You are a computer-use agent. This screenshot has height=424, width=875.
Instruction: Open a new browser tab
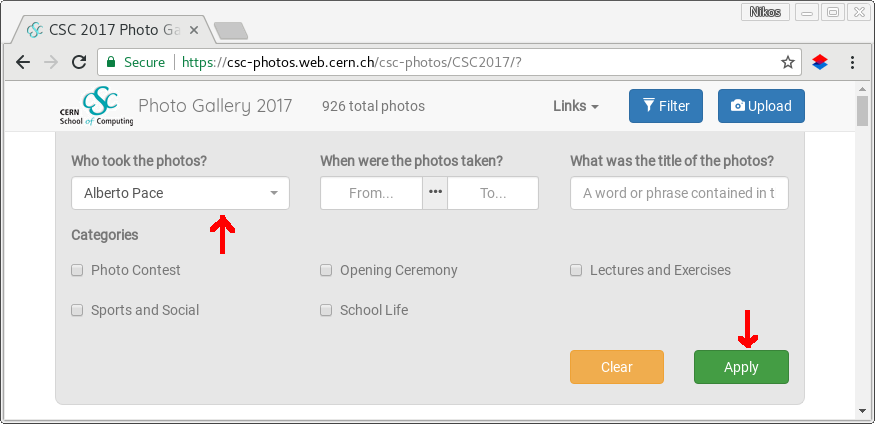pos(230,31)
